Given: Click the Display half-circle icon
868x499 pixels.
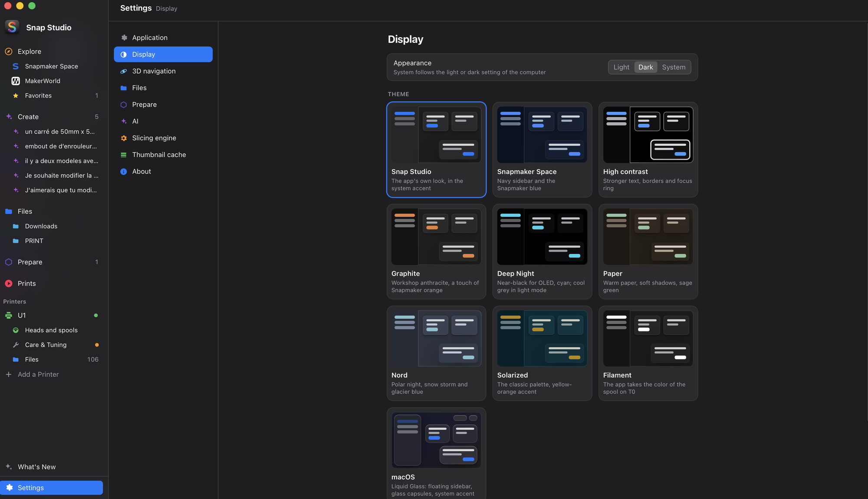Looking at the screenshot, I should [x=124, y=54].
